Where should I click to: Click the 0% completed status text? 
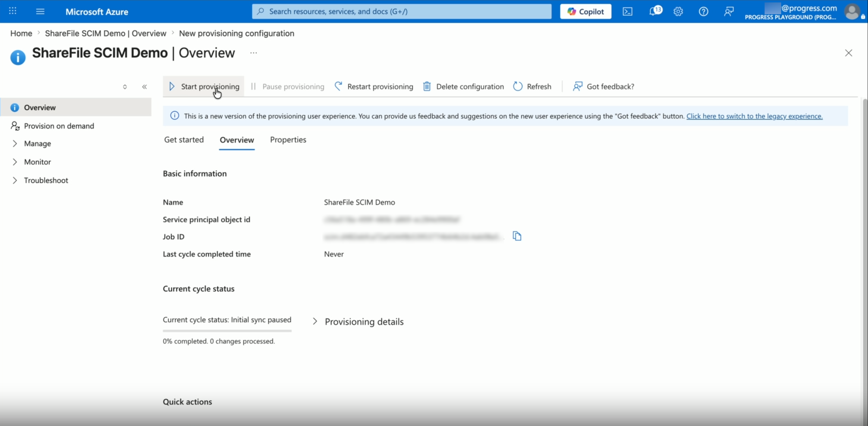point(219,341)
